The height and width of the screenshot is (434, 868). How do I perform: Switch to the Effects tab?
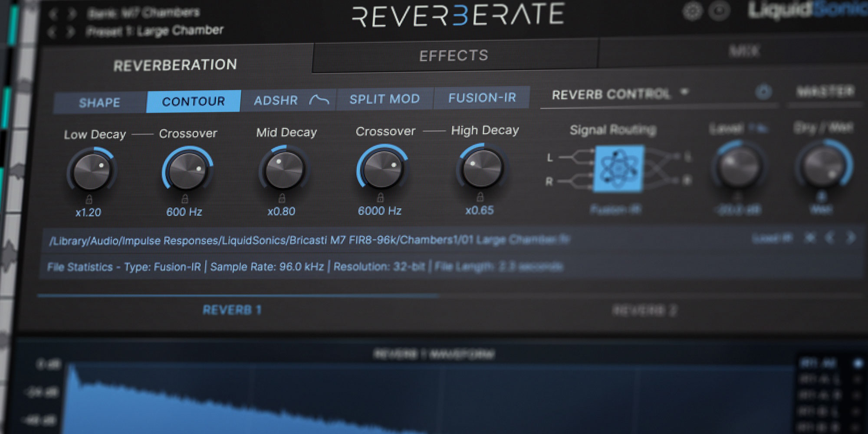tap(454, 55)
